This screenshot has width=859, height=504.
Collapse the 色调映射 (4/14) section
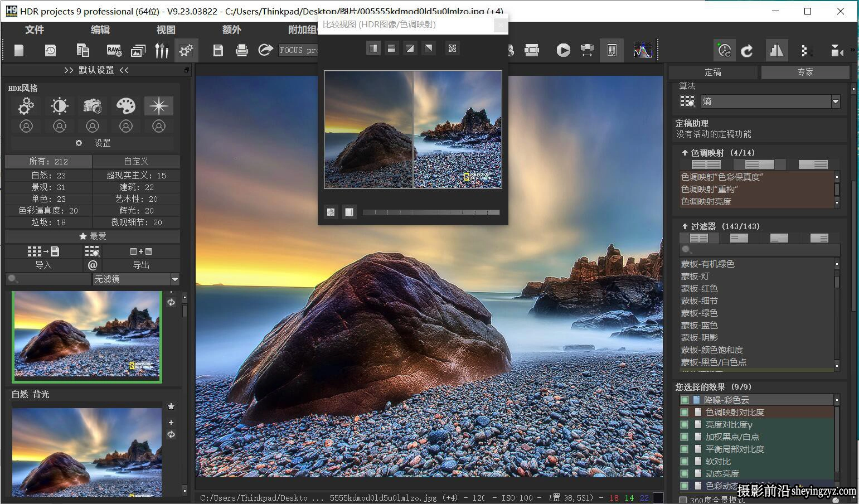(685, 153)
